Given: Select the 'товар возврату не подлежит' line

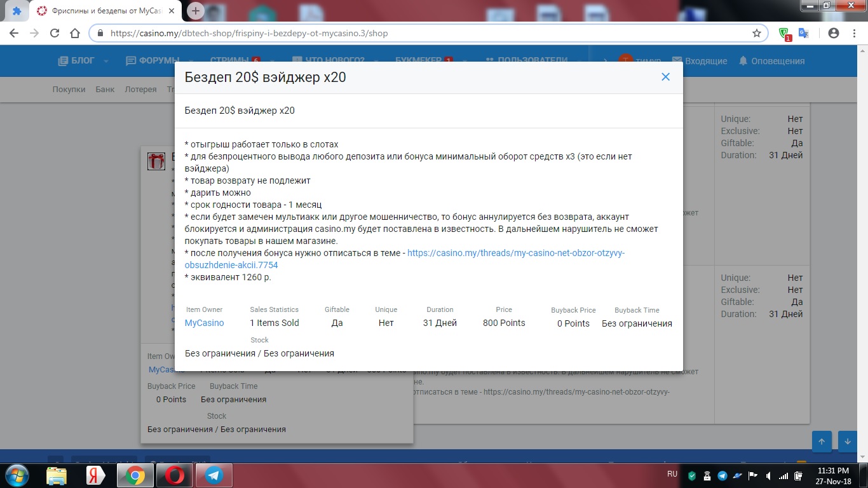Looking at the screenshot, I should pos(248,180).
